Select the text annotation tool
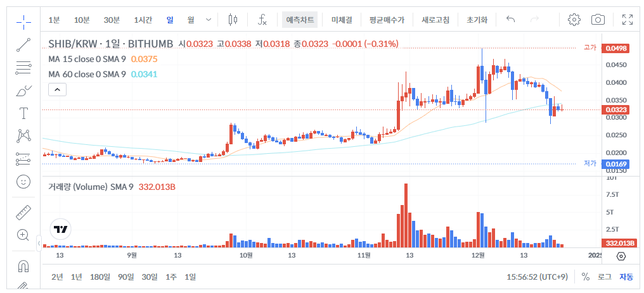The width and height of the screenshot is (644, 293). point(23,113)
